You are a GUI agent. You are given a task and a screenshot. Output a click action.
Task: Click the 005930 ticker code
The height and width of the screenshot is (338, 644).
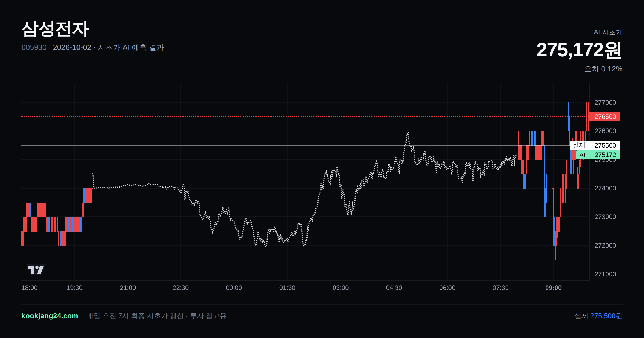click(x=34, y=47)
